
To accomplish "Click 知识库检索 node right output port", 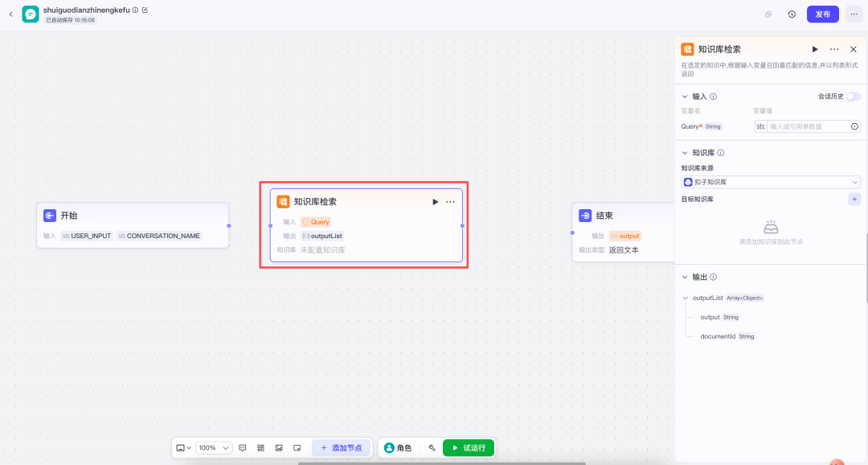I will tap(462, 225).
